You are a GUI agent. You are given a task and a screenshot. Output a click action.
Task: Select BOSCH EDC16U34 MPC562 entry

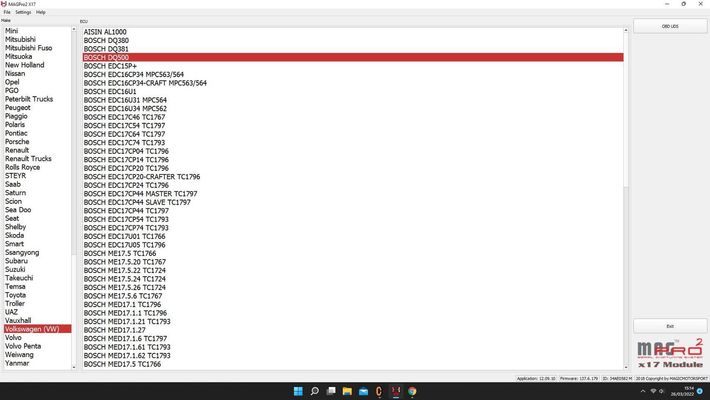coord(353,108)
